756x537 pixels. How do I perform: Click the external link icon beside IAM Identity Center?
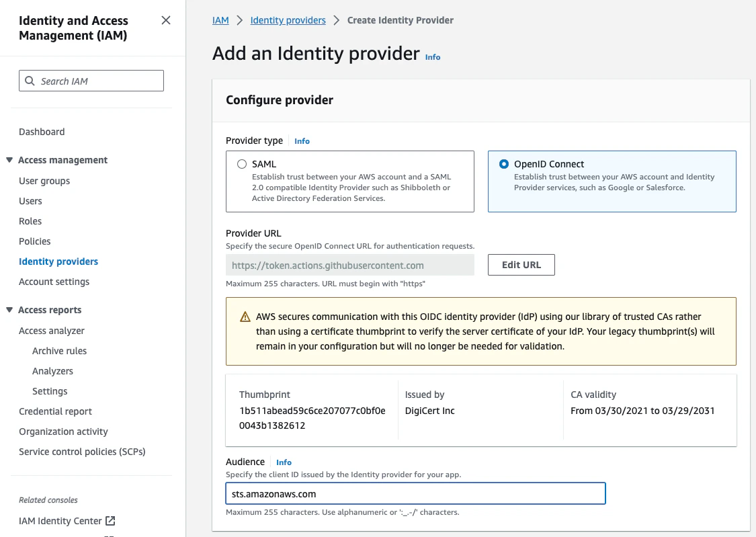[x=111, y=520]
